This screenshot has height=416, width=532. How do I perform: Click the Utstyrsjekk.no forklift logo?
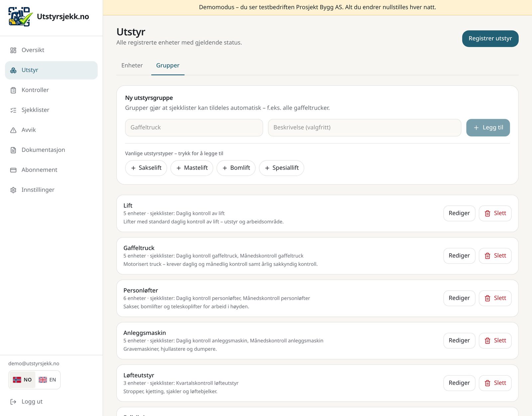(21, 17)
